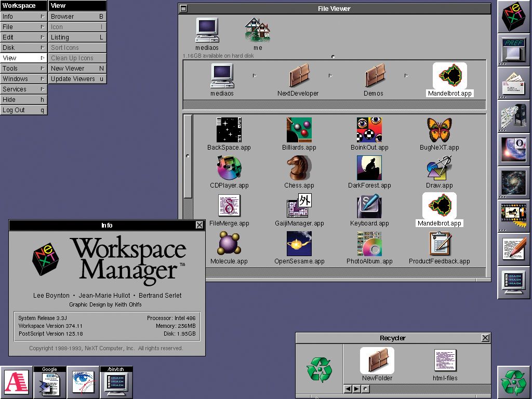Screen dimensions: 532x399
Task: Select Molecule.app icon
Action: (x=229, y=244)
